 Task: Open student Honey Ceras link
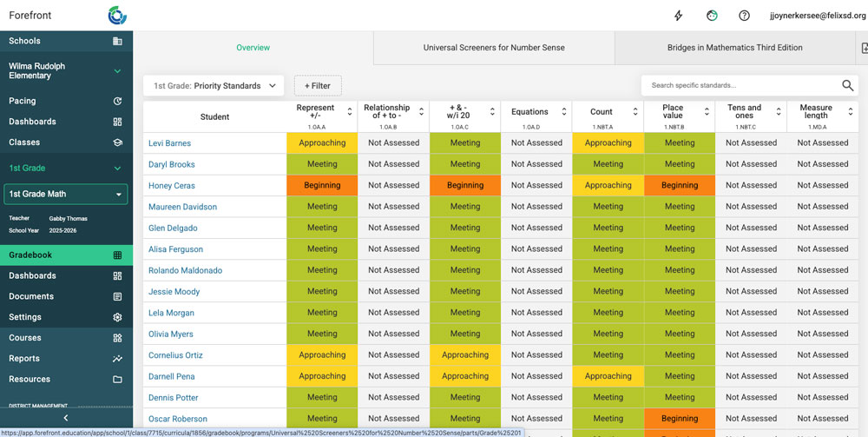tap(171, 186)
